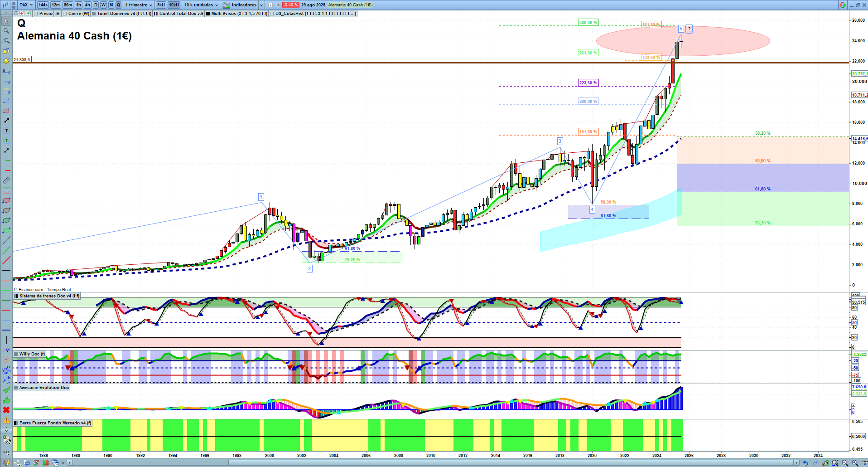The height and width of the screenshot is (467, 868).
Task: Expand the 1 trimestre period dropdown
Action: 139,5
